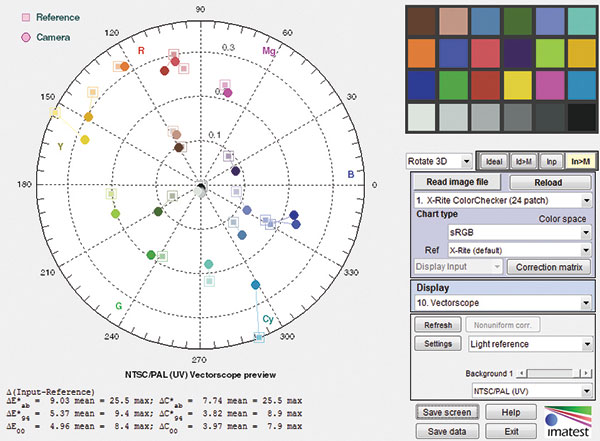Viewport: 600px width, 441px height.
Task: Open the Correction matrix dialog
Action: 549,267
